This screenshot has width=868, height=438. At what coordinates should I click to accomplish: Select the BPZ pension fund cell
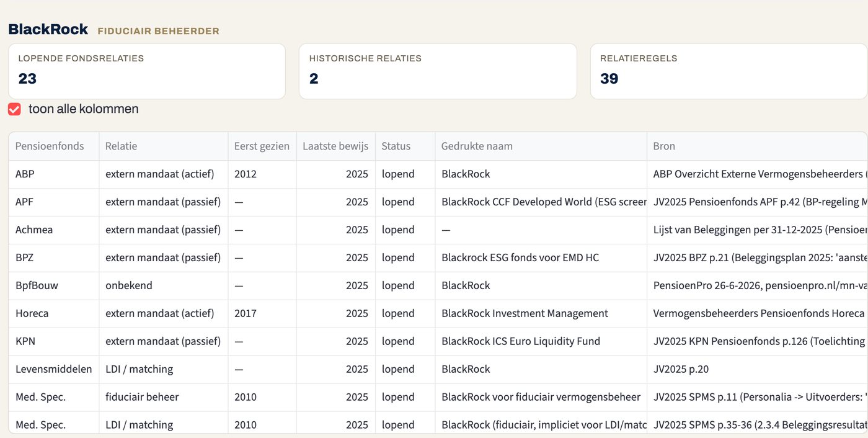[54, 258]
